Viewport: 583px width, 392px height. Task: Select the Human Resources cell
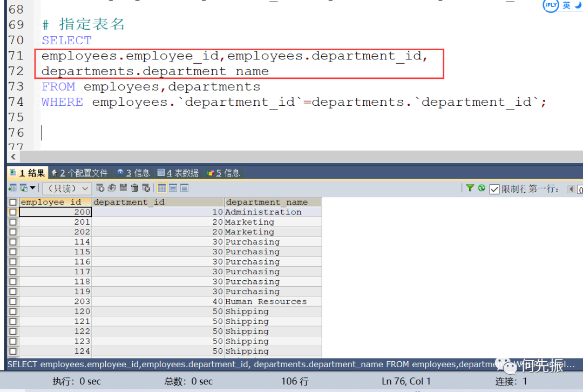pyautogui.click(x=273, y=301)
